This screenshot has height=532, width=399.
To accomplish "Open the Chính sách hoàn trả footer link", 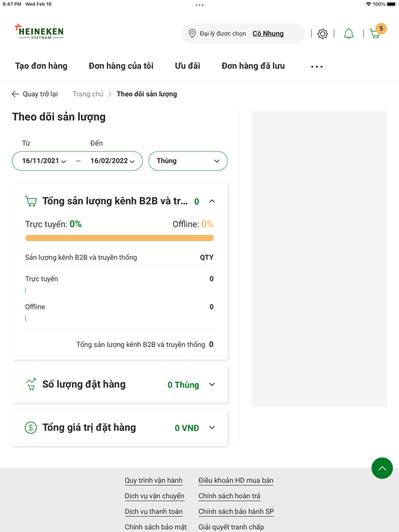I will 229,496.
